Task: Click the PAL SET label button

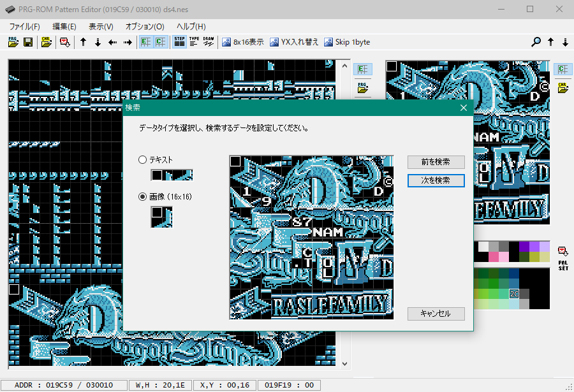Action: click(563, 265)
